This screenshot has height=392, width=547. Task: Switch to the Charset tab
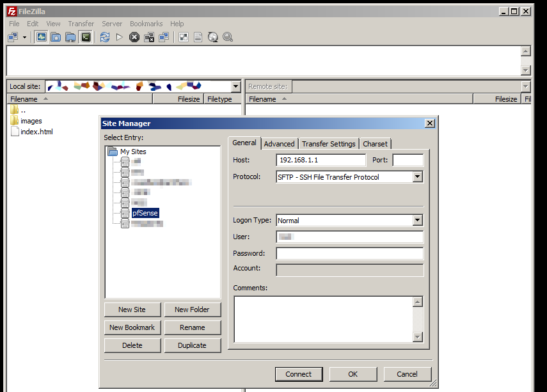[375, 144]
